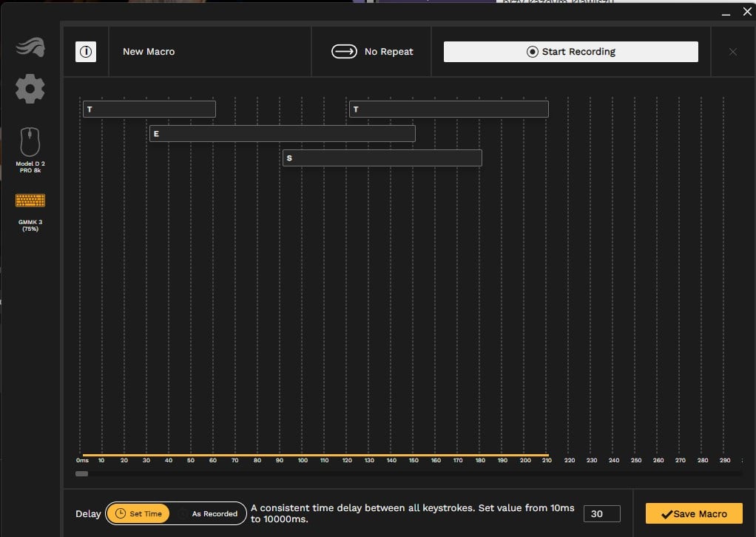Open settings with the gear icon
Screen dimensions: 756x537
pyautogui.click(x=30, y=89)
